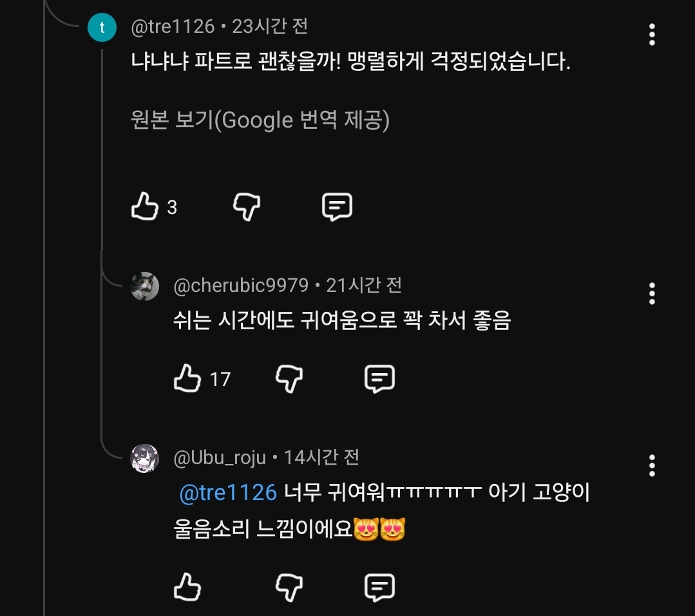Dislike the @cherubic9979 comment
Image resolution: width=695 pixels, height=616 pixels.
[289, 378]
